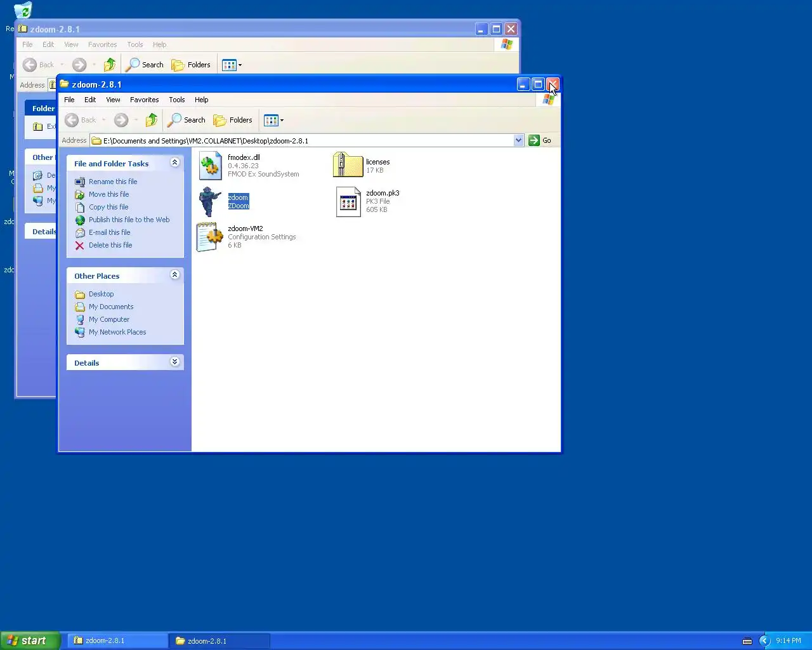The image size is (812, 650).
Task: Open the Favorites menu in front window
Action: click(145, 100)
